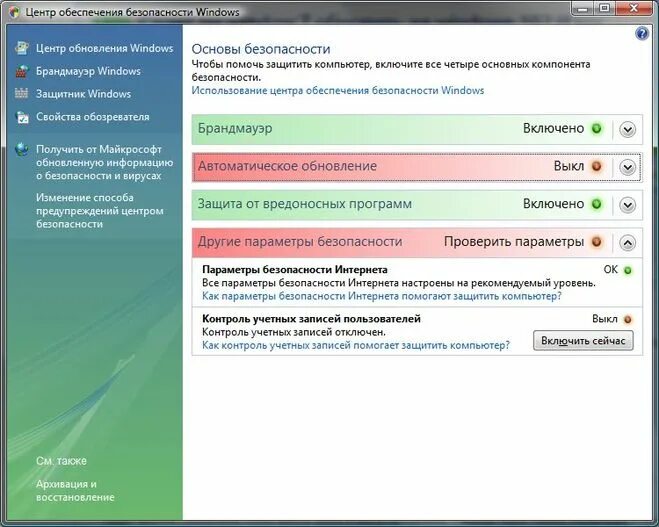Open Использование центра обеспечения безопасности link

pyautogui.click(x=337, y=90)
